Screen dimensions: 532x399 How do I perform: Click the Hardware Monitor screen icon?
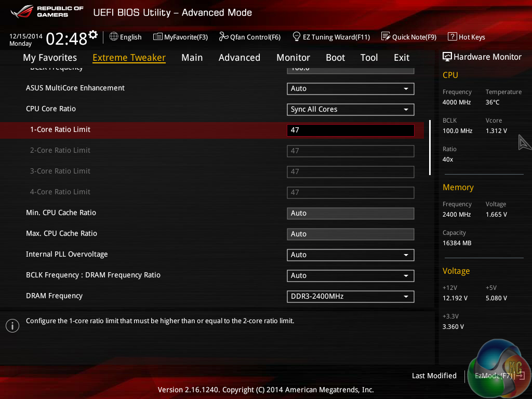(447, 57)
